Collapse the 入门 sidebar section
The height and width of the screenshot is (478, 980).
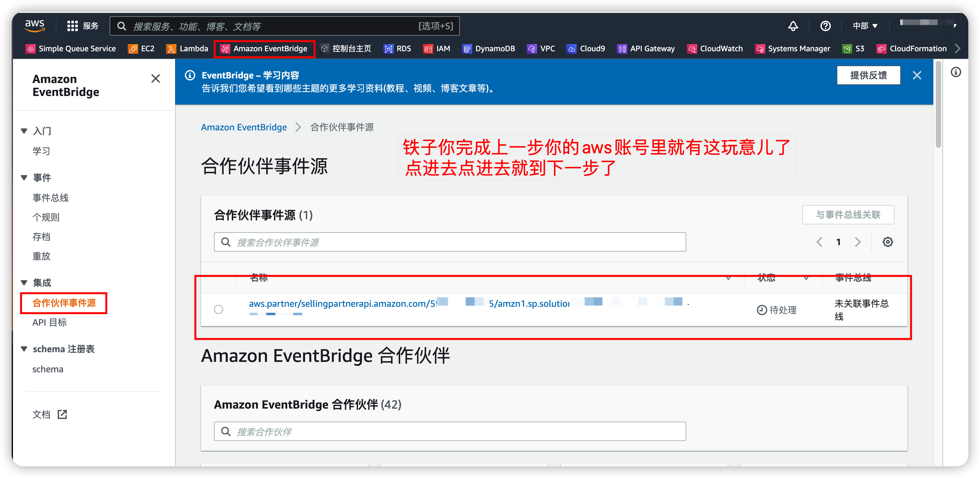pos(24,131)
